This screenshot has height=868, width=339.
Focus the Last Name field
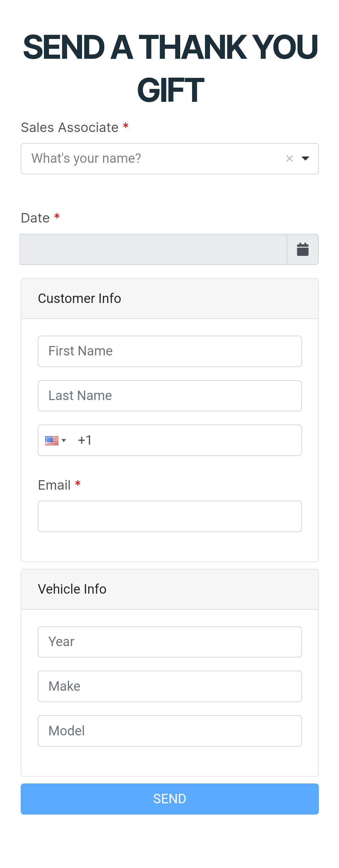[x=169, y=396]
